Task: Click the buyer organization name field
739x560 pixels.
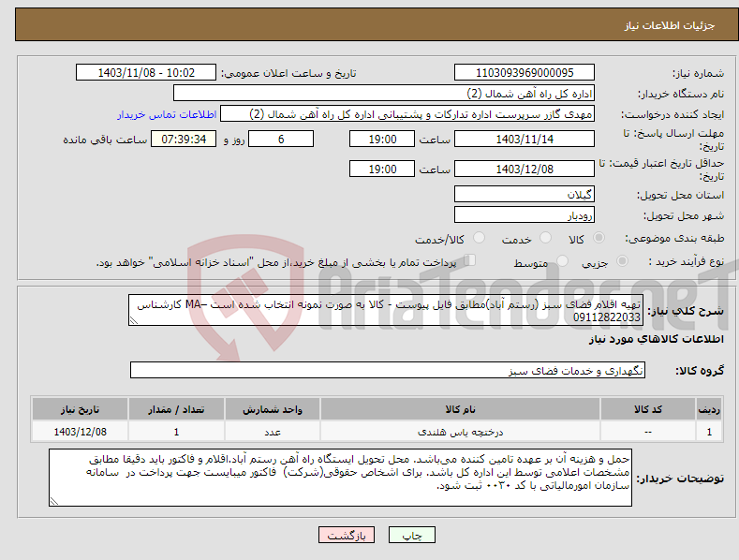Action: coord(384,94)
